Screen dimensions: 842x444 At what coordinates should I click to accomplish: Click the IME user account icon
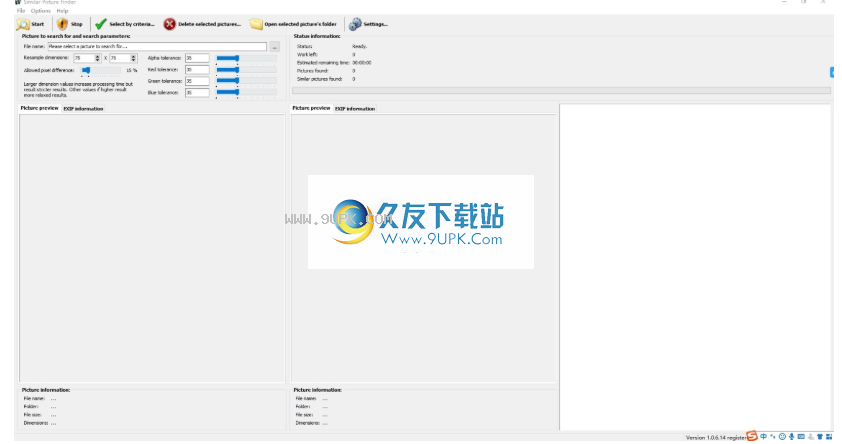coord(811,436)
